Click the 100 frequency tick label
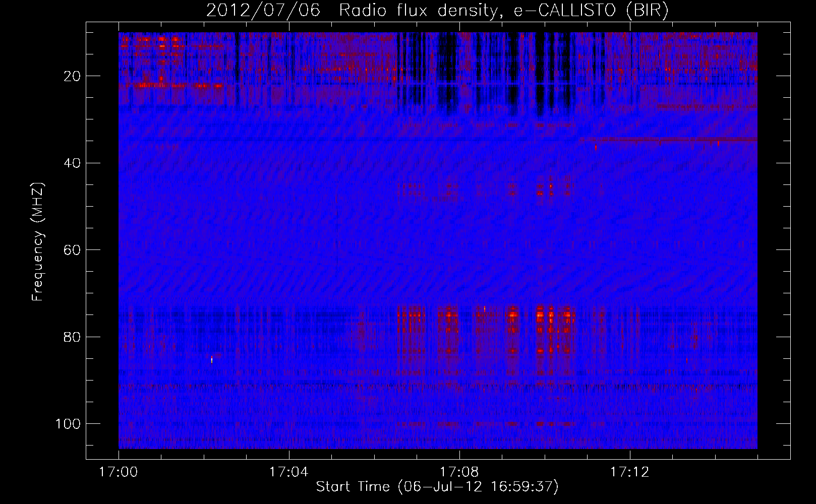The image size is (816, 504). [x=68, y=424]
